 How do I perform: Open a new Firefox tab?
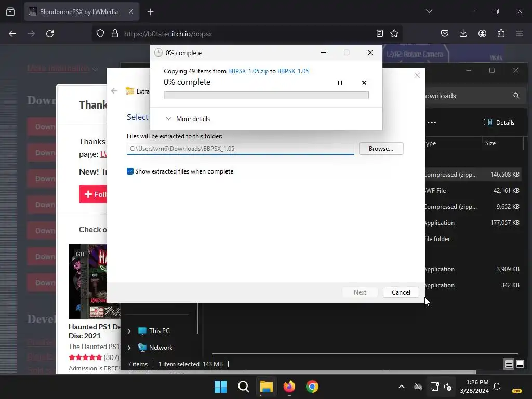tap(150, 12)
